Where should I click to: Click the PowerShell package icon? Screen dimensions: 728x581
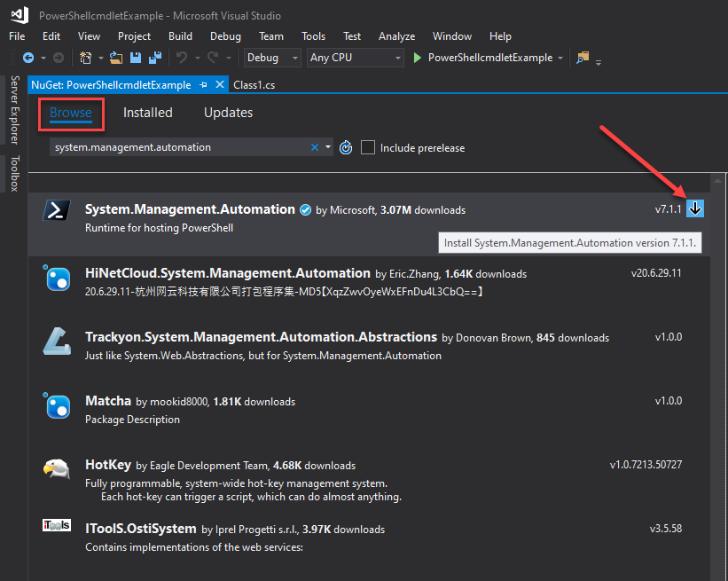(57, 210)
